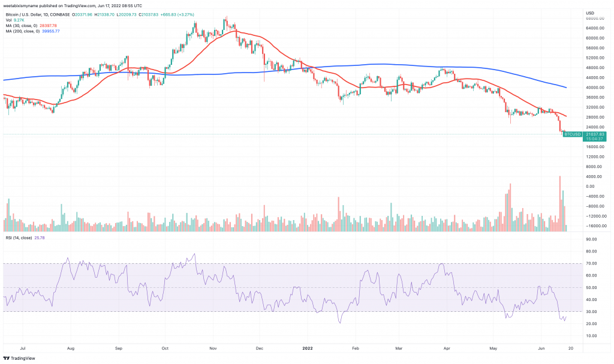This screenshot has height=364, width=614.
Task: Click the 60000.00 price axis label
Action: tap(595, 38)
